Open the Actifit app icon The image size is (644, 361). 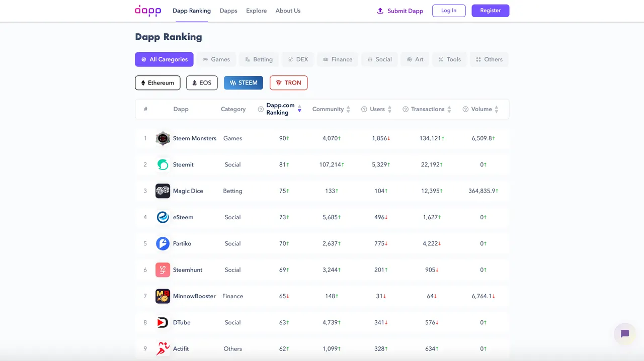pyautogui.click(x=163, y=348)
